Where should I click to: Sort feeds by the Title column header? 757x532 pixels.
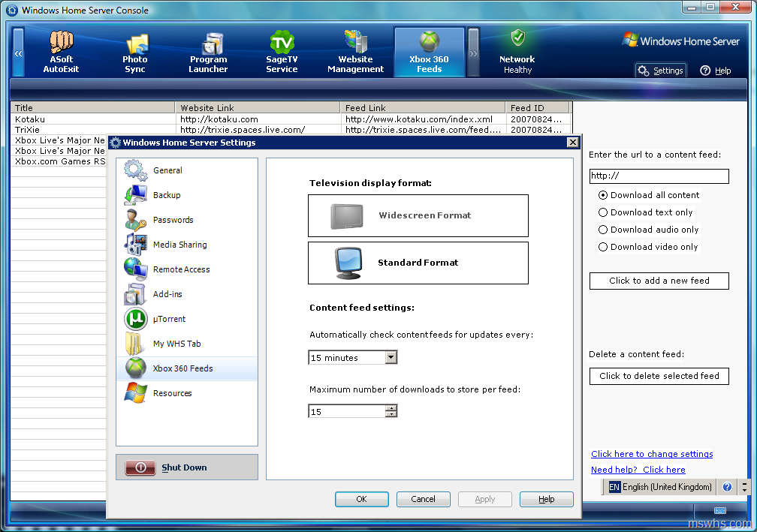(x=92, y=107)
